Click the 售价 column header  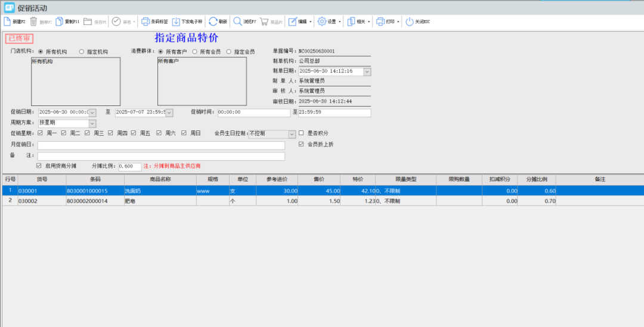[319, 180]
